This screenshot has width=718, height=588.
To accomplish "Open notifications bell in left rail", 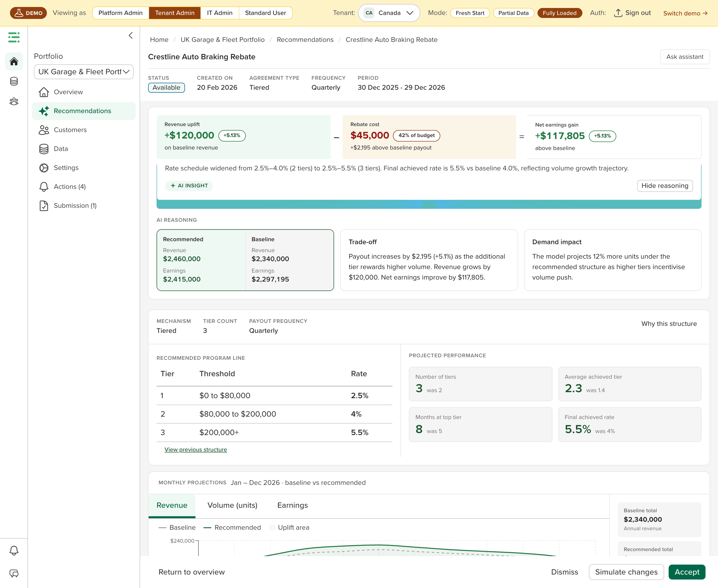I will tap(14, 550).
